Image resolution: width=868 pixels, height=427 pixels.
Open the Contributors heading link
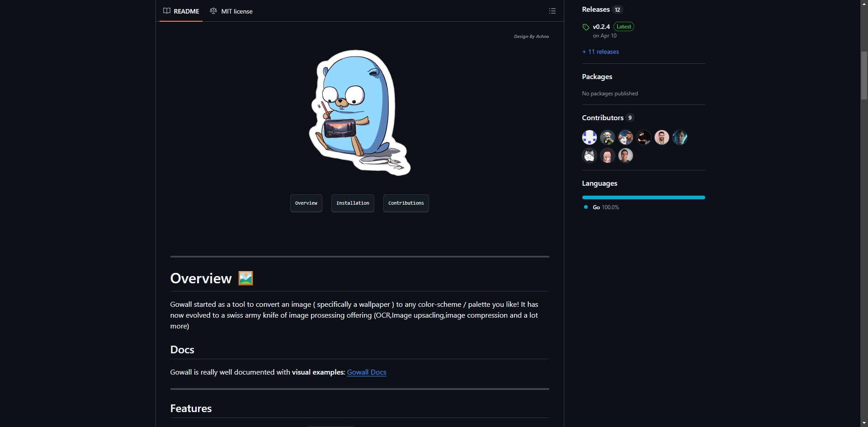click(603, 117)
